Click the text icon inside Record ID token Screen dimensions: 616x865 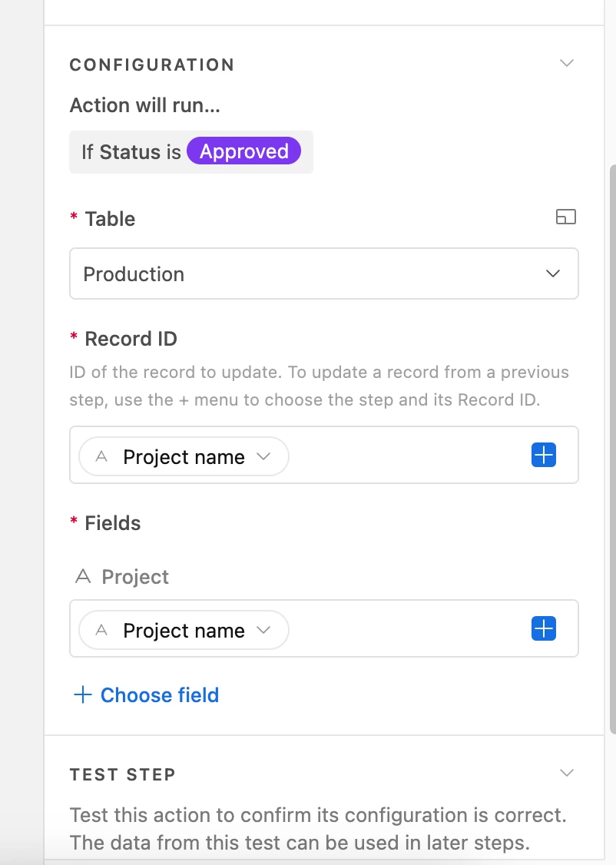click(101, 457)
